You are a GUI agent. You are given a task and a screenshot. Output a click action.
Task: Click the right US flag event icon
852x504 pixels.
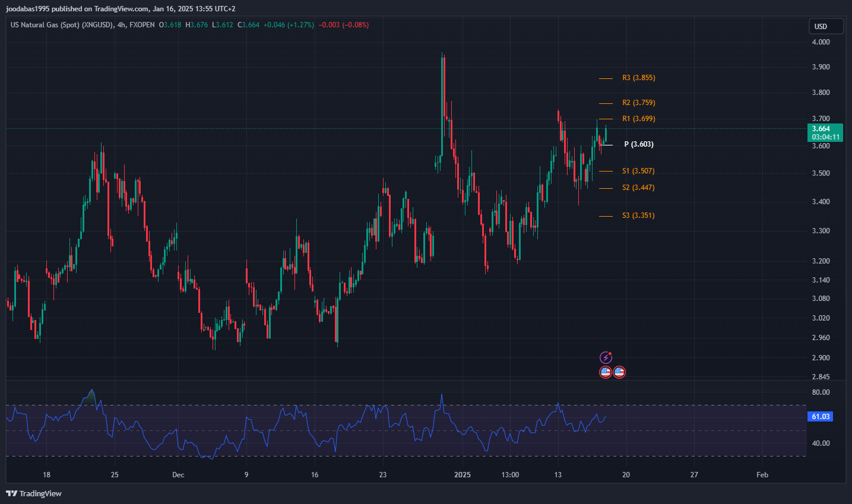[619, 372]
